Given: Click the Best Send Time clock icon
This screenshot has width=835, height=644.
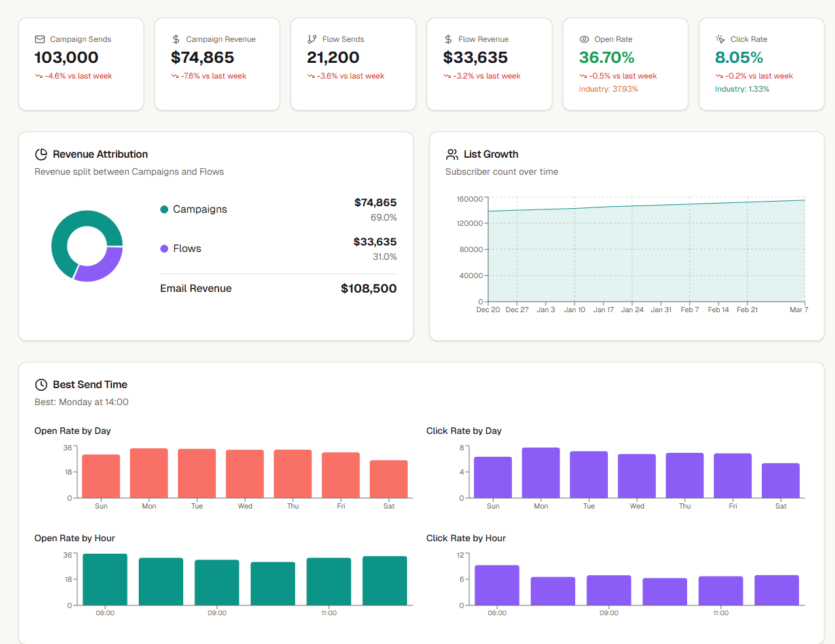Looking at the screenshot, I should pos(41,385).
